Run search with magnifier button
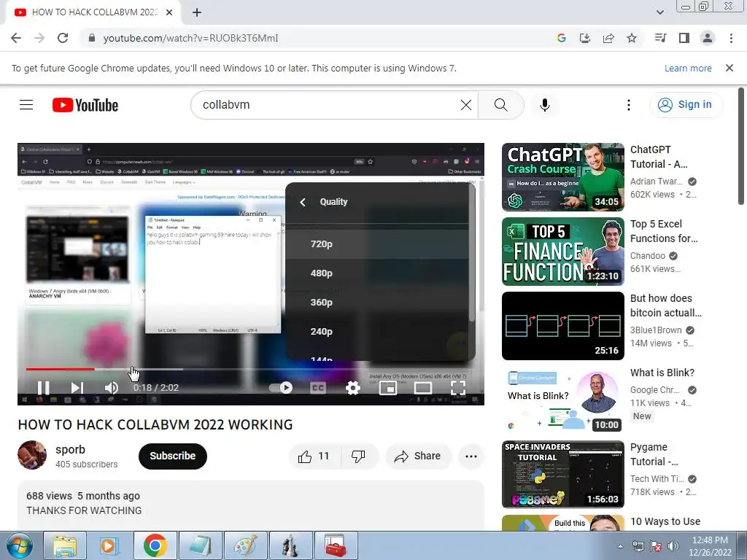Viewport: 747px width, 560px height. (x=500, y=105)
